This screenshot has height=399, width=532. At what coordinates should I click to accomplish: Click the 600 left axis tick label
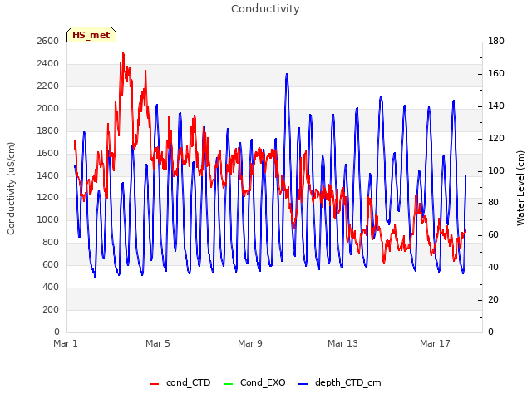point(51,264)
